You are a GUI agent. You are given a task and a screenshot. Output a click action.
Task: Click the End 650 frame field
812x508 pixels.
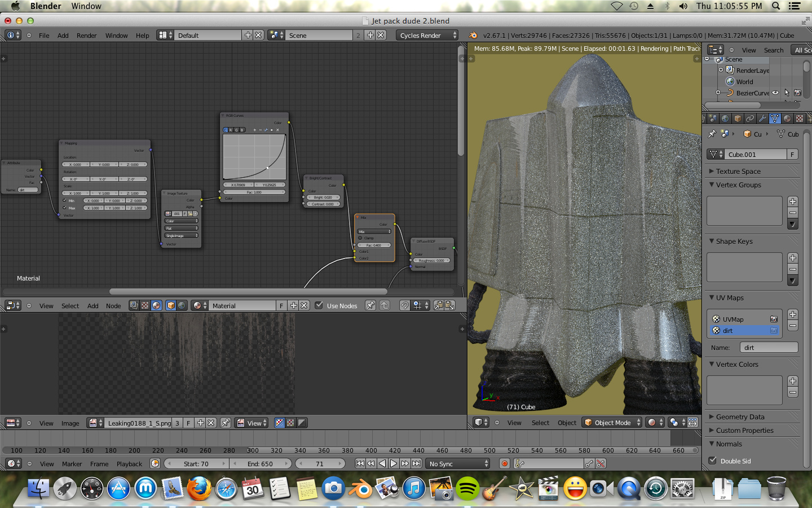[260, 463]
